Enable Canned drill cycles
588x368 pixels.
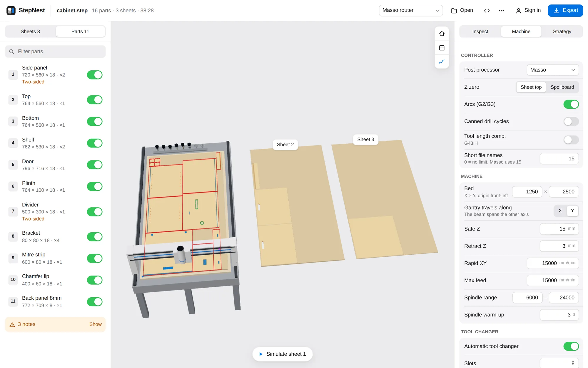571,121
